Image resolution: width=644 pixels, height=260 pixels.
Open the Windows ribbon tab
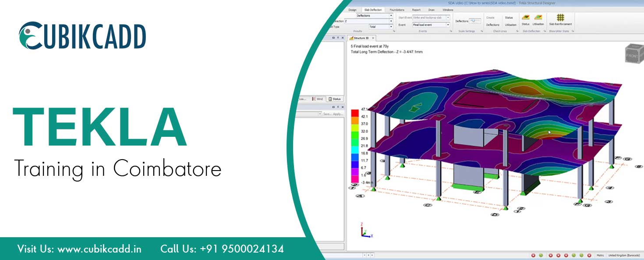448,9
